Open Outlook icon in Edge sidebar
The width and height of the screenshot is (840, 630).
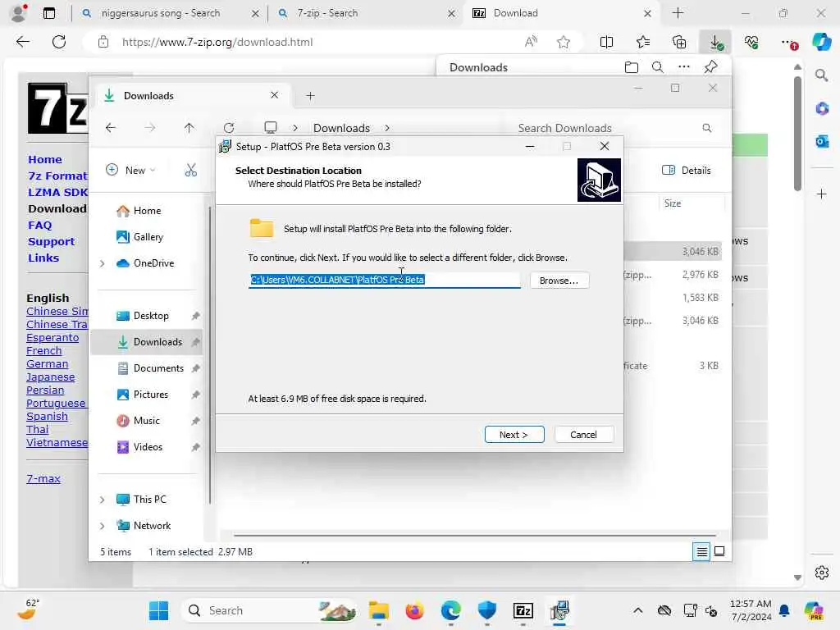821,141
